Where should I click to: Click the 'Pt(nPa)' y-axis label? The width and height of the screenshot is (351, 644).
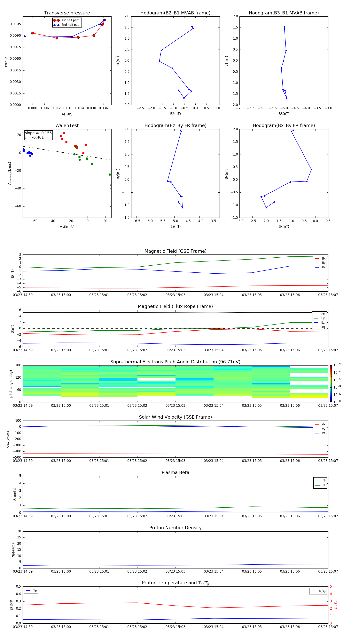pos(6,61)
